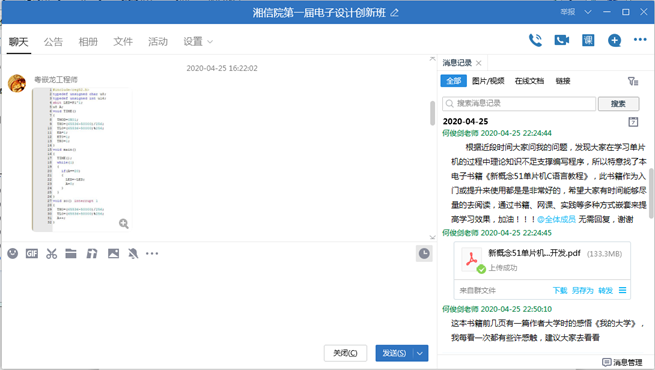Switch to the 公告 tab

(x=53, y=42)
